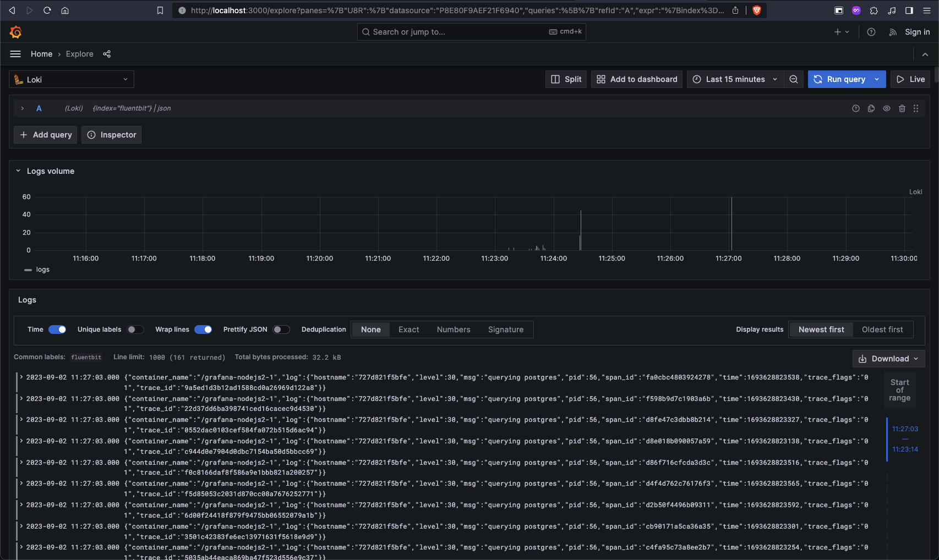Click the Explore breadcrumb
Viewport: 939px width, 560px height.
click(x=79, y=54)
